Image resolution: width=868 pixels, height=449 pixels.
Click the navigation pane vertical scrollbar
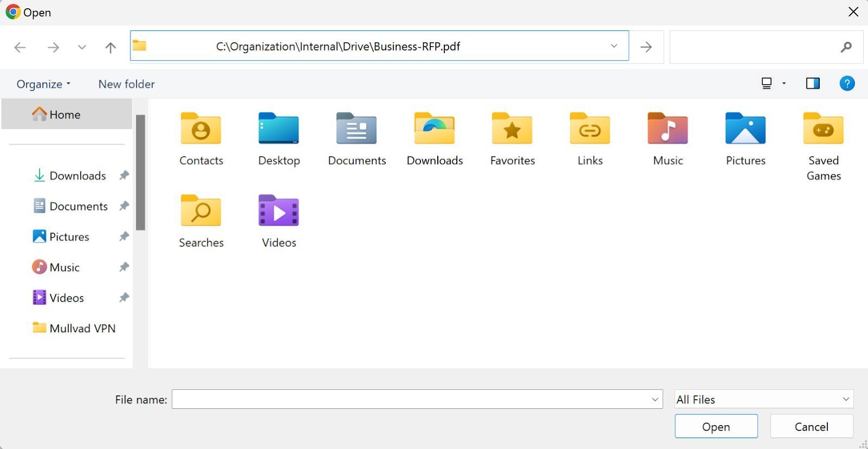click(141, 174)
